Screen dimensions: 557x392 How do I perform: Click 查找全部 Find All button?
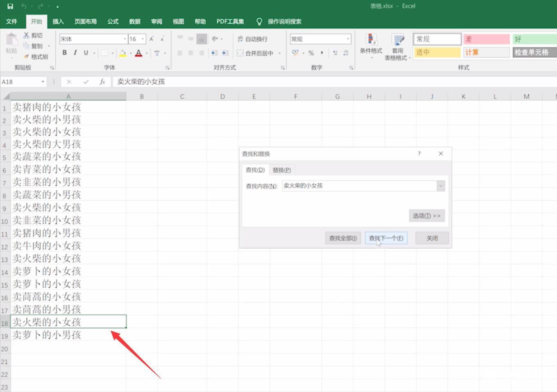343,238
